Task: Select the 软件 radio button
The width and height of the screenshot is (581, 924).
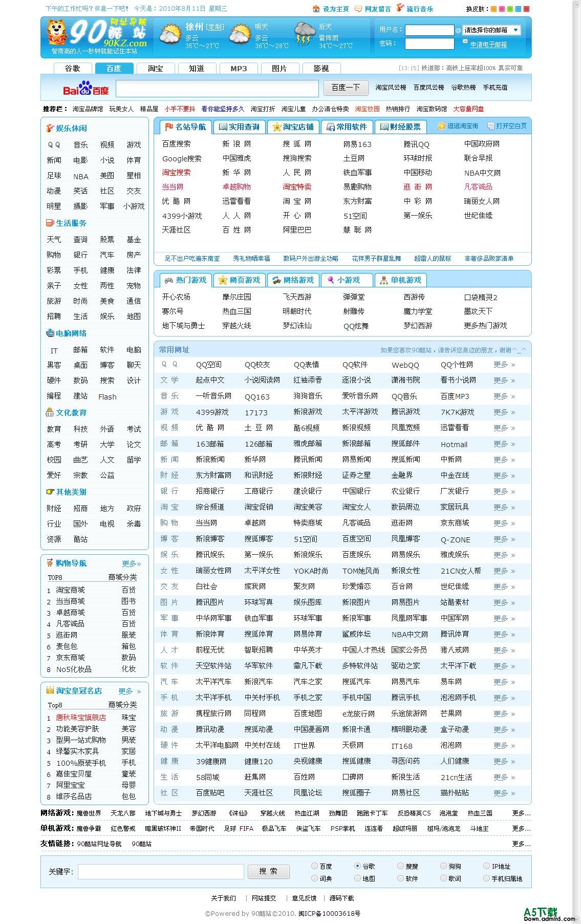Action: coord(400,878)
